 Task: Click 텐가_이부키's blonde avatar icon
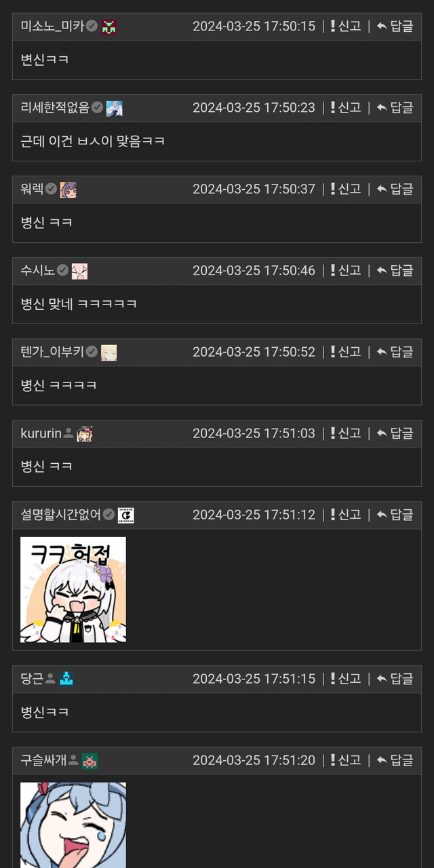pos(108,353)
